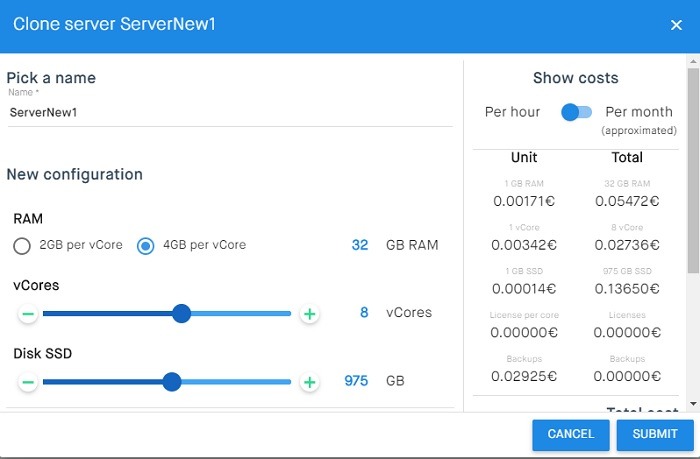
Task: Increase vCores with the plus icon
Action: [x=309, y=314]
